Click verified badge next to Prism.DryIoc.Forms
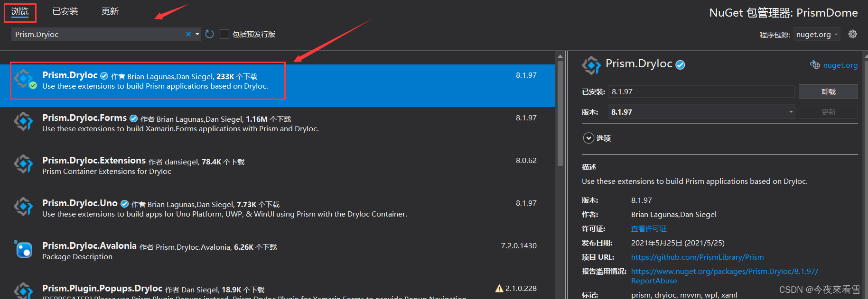 tap(134, 118)
